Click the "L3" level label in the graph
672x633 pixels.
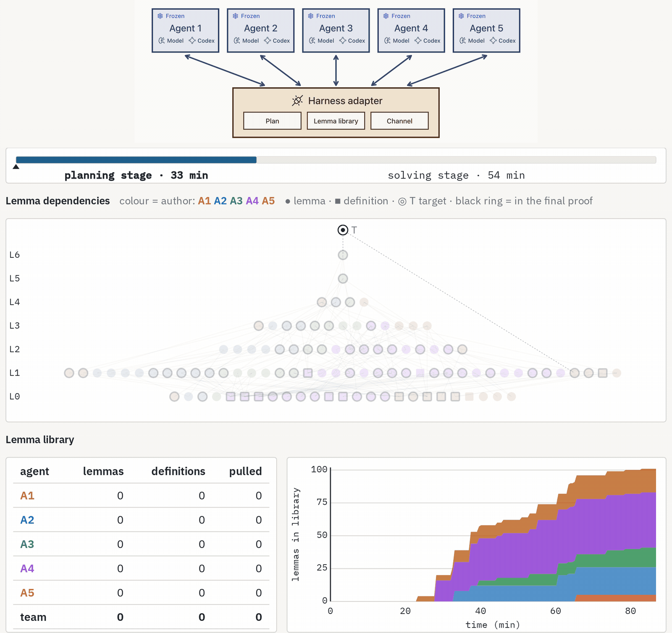click(x=15, y=326)
